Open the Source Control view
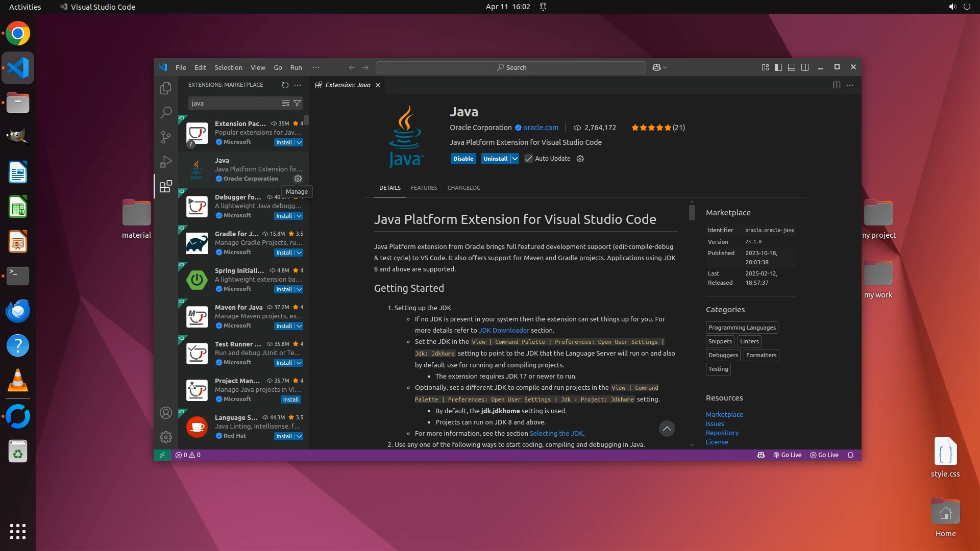The height and width of the screenshot is (551, 980). click(x=165, y=137)
